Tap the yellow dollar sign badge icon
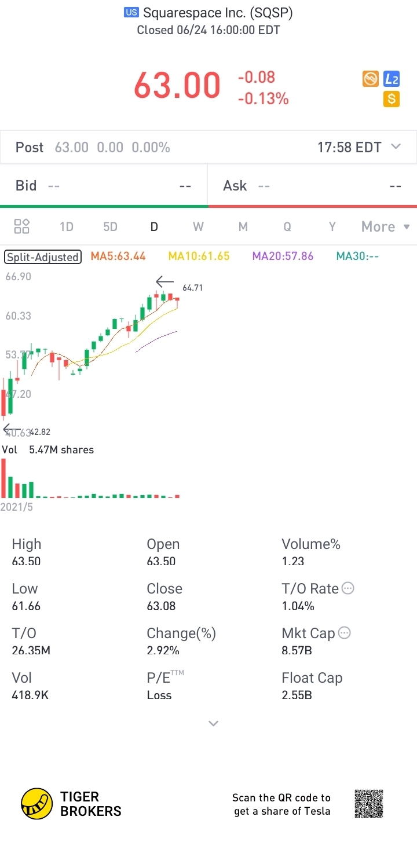 (x=392, y=99)
